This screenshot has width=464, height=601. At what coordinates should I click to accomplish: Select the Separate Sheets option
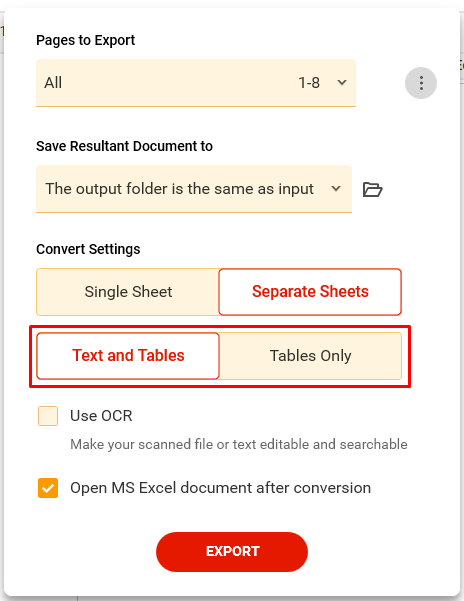tap(310, 292)
